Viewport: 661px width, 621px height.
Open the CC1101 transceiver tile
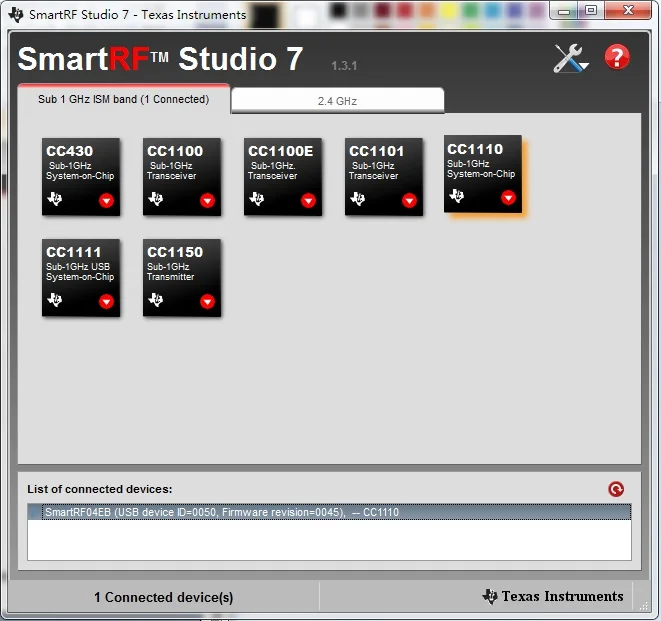tap(384, 177)
